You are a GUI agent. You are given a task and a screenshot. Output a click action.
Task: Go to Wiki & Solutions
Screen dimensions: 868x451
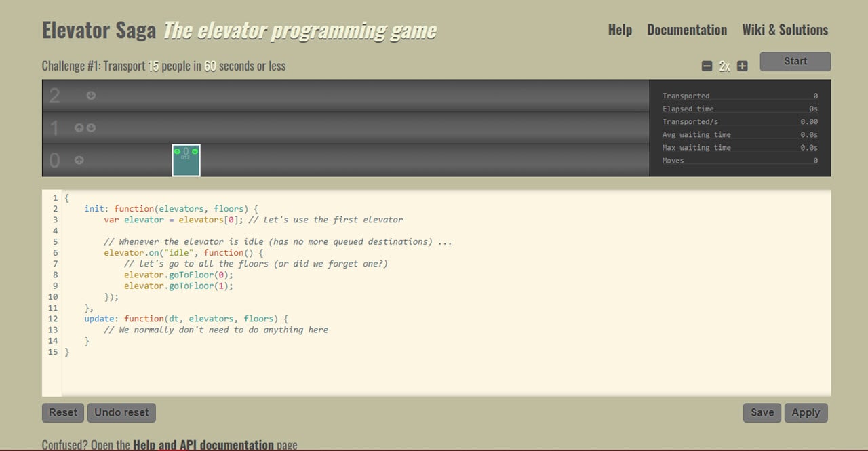tap(785, 30)
